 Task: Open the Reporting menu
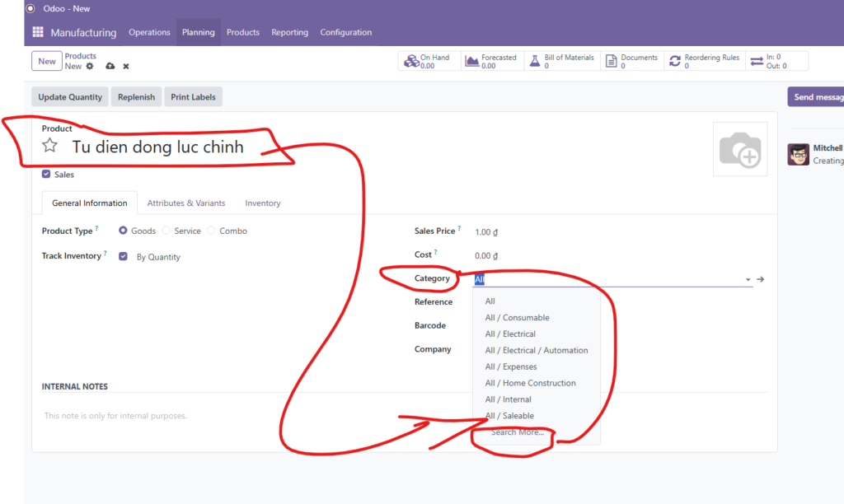(289, 33)
